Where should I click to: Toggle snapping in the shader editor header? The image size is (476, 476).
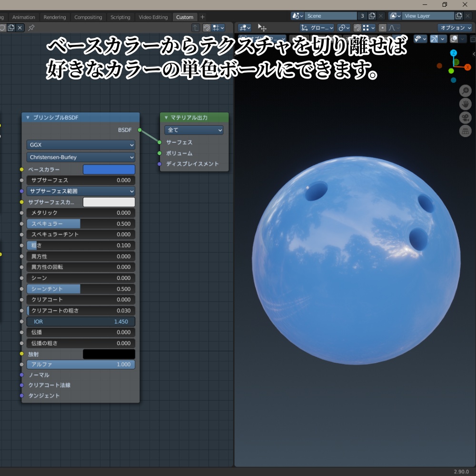pos(208,28)
